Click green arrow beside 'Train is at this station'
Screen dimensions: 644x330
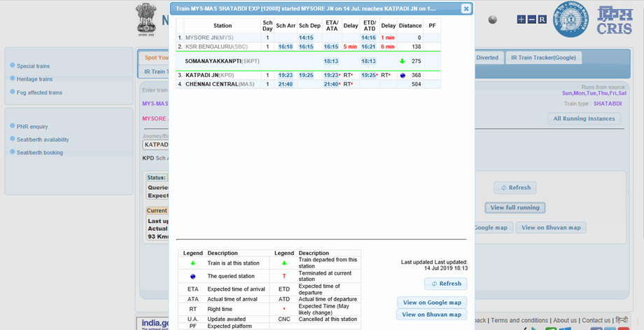(192, 263)
